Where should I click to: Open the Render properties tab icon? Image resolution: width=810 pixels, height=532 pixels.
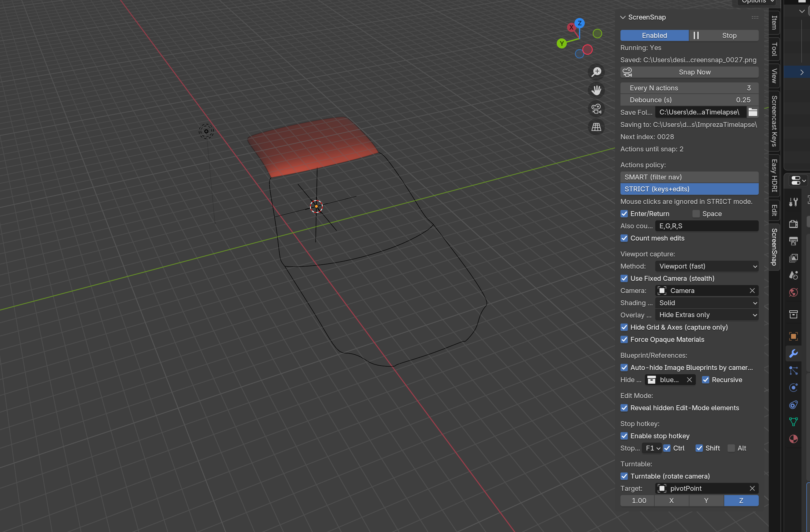coord(793,224)
